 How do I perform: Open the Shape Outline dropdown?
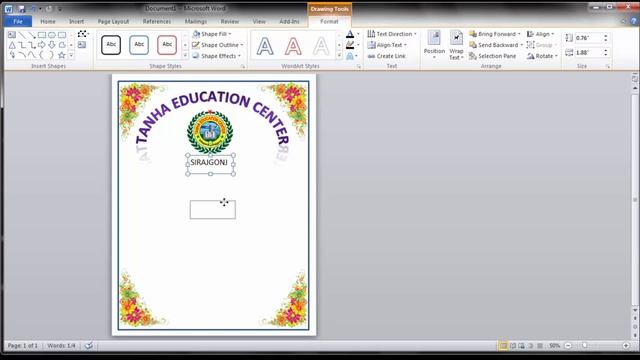click(218, 45)
